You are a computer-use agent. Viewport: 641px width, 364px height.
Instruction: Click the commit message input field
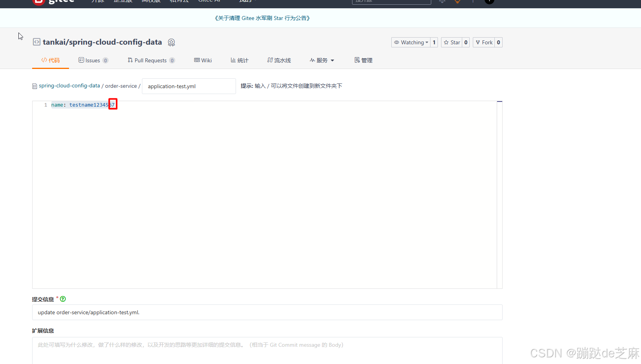coord(267,312)
